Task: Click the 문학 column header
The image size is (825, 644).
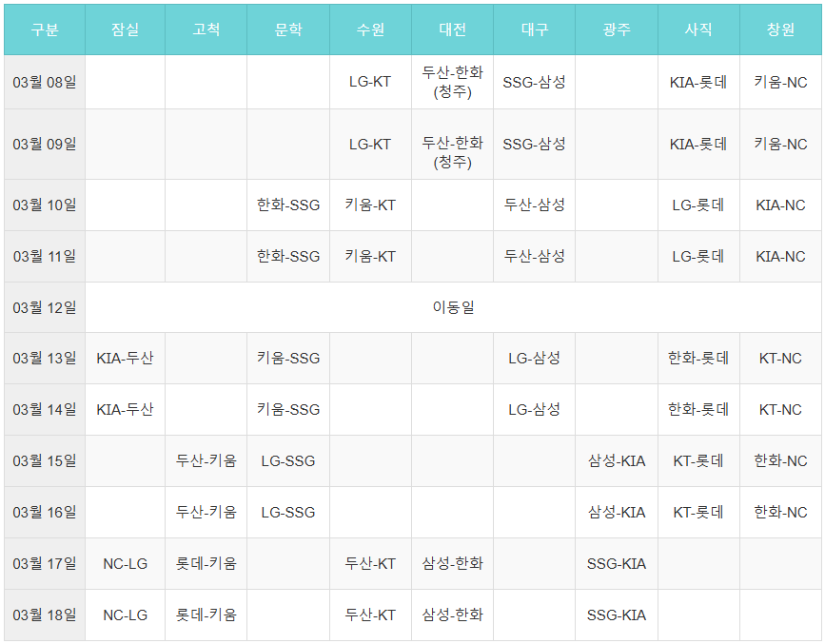Action: [x=288, y=29]
